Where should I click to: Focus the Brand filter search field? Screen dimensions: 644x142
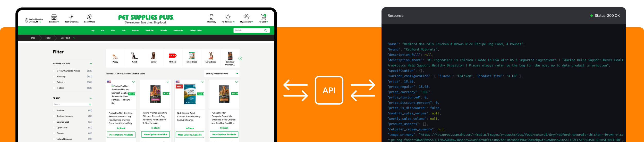[72, 104]
